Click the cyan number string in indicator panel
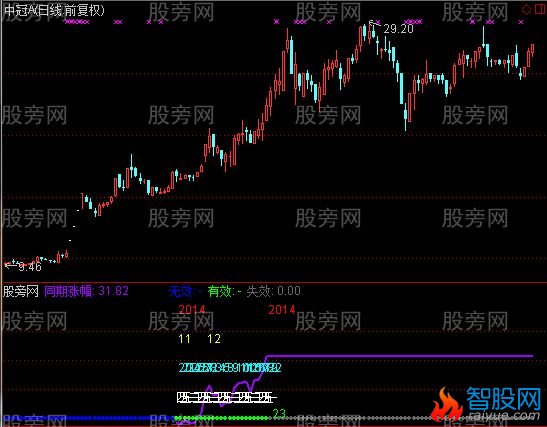The image size is (547, 427). (230, 368)
